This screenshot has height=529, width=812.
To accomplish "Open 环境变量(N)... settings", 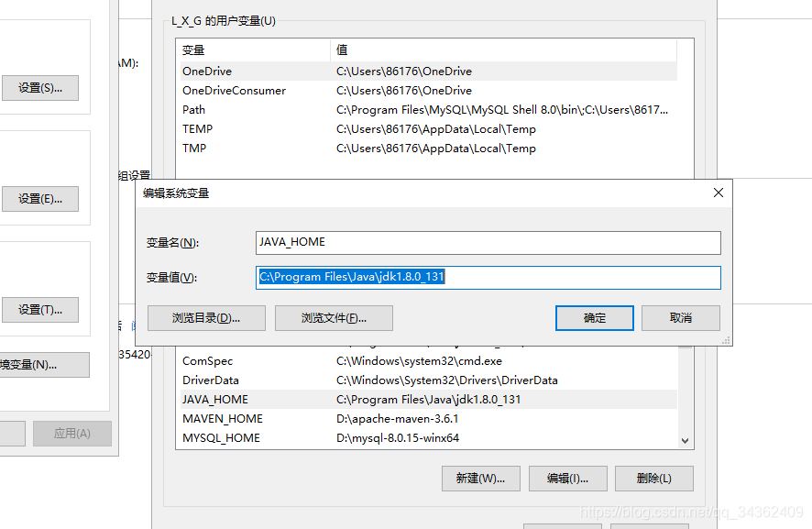I will pyautogui.click(x=40, y=364).
